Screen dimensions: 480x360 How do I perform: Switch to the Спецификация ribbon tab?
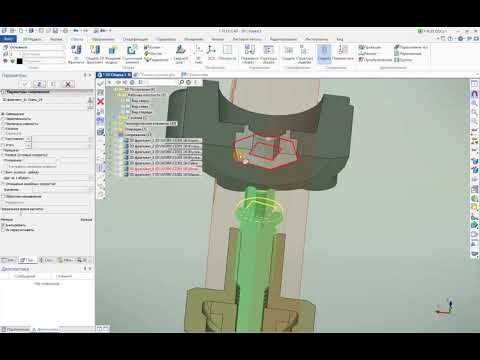pos(135,39)
